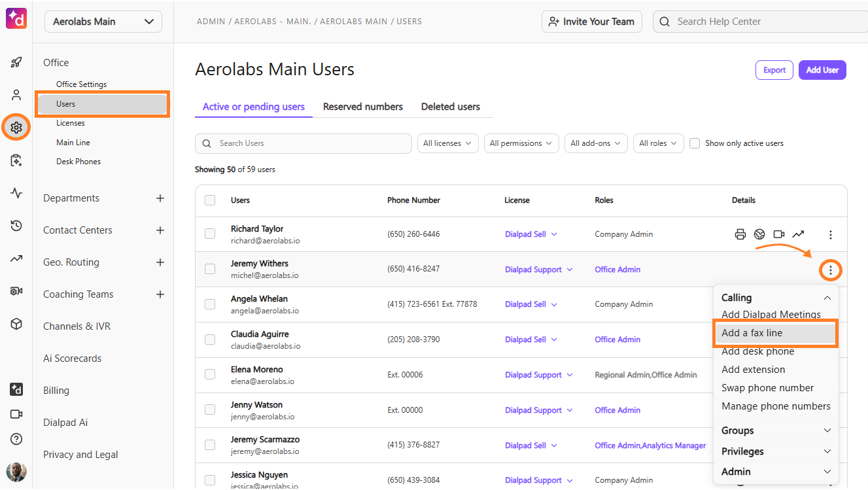Open the Aerolabs Main office dropdown
This screenshot has height=490, width=868.
(x=103, y=22)
